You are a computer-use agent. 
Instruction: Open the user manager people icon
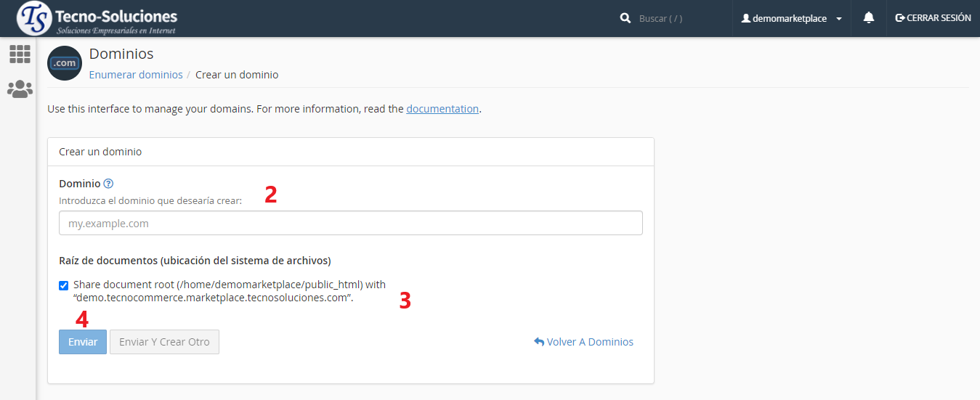click(20, 89)
